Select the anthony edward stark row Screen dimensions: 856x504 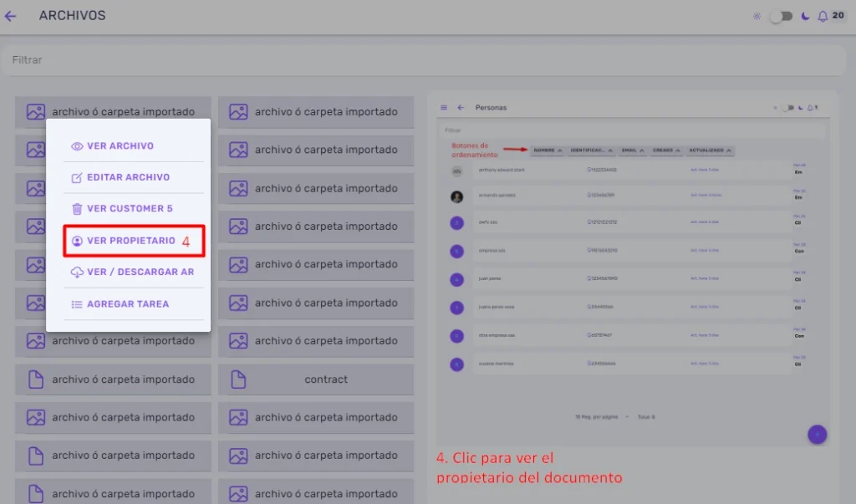tap(633, 170)
